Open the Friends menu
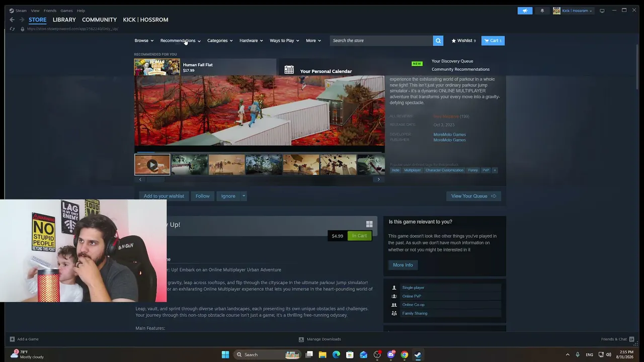The height and width of the screenshot is (362, 644). [x=50, y=11]
